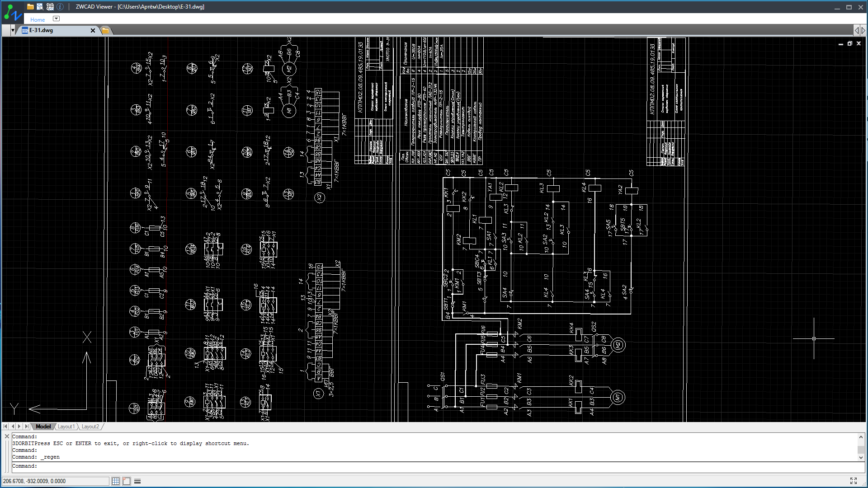Viewport: 868px width, 488px height.
Task: Restore the inner drawing window
Action: [x=849, y=44]
